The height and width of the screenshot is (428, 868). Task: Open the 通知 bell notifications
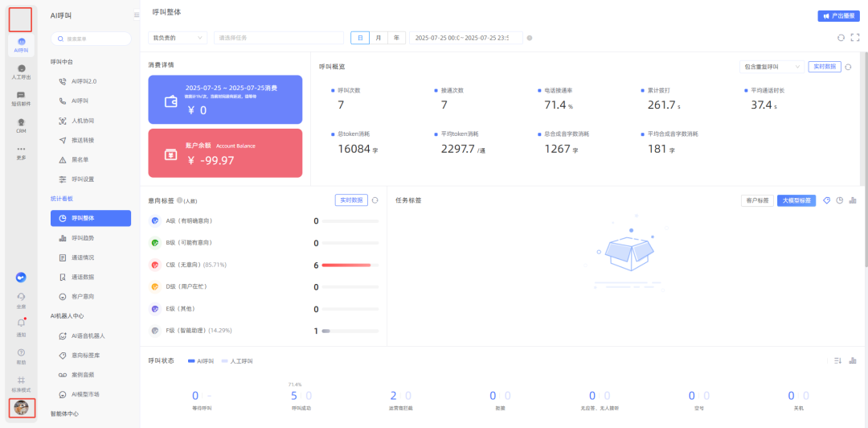click(22, 323)
